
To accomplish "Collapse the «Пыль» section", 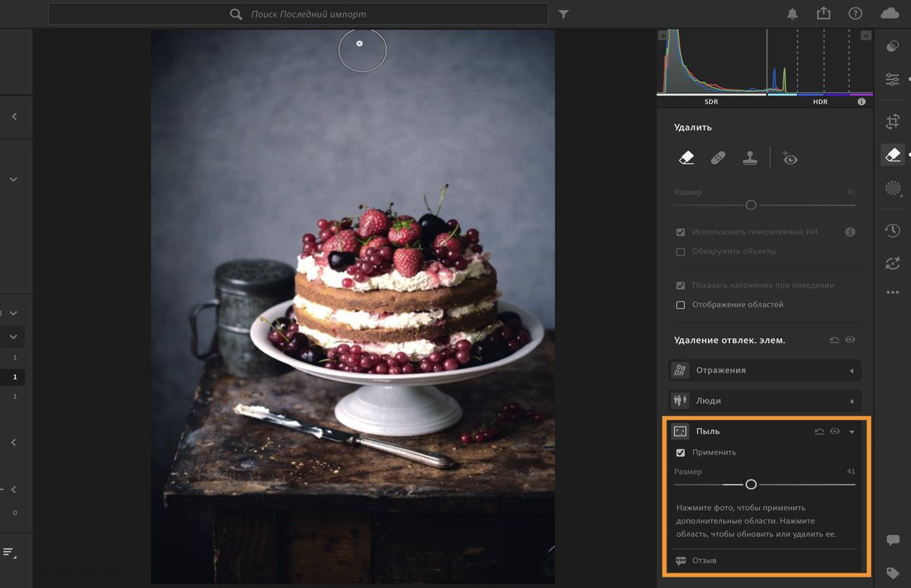I will coord(853,431).
